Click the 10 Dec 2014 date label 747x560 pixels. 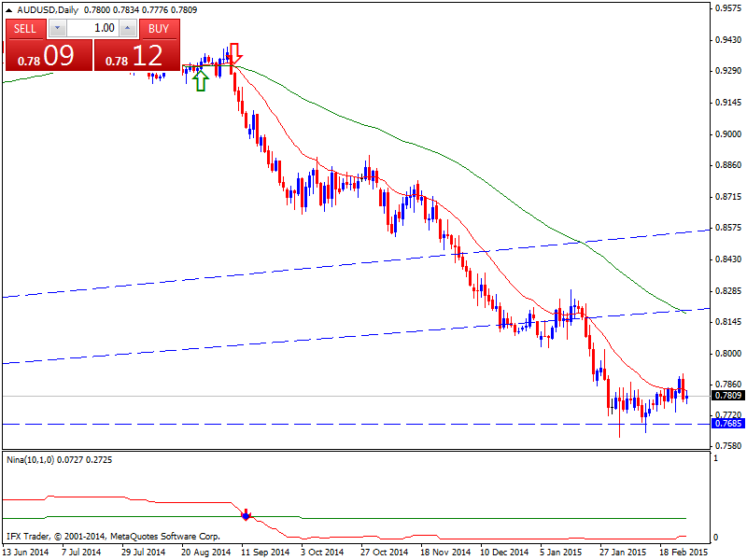504,552
